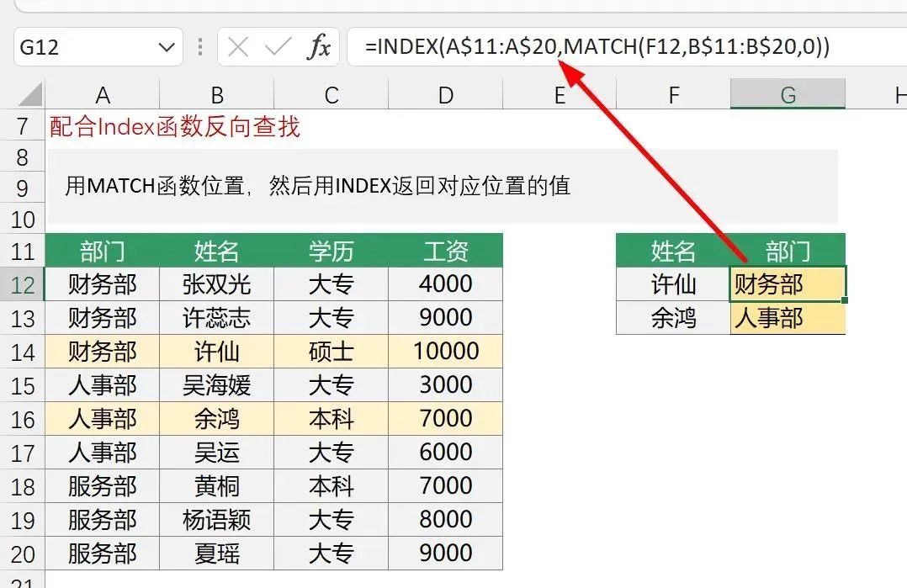This screenshot has width=907, height=588.
Task: Select the column D header
Action: [x=445, y=95]
